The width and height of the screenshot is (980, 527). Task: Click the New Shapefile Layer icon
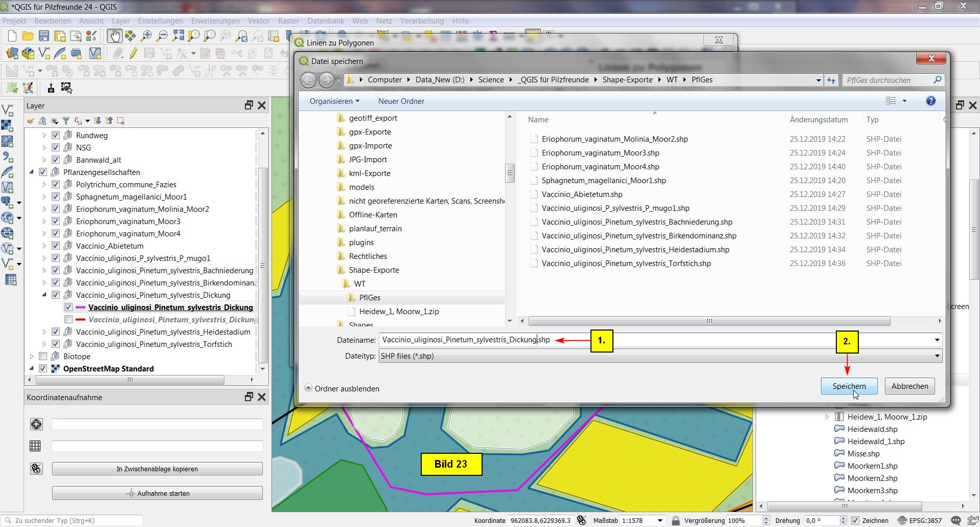point(44,53)
